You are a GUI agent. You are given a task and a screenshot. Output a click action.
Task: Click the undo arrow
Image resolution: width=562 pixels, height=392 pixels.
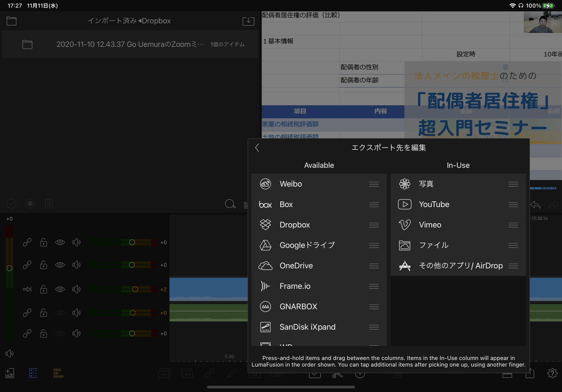(x=535, y=205)
